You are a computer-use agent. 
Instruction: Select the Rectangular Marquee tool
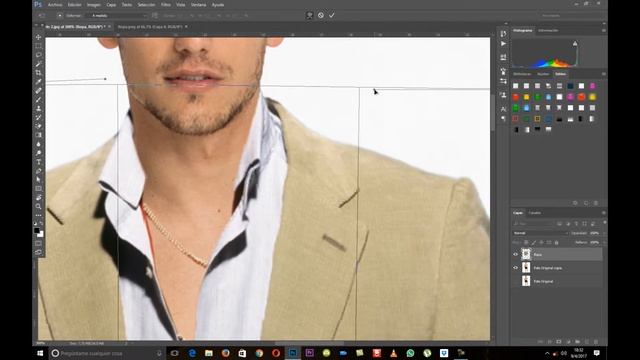coord(38,46)
